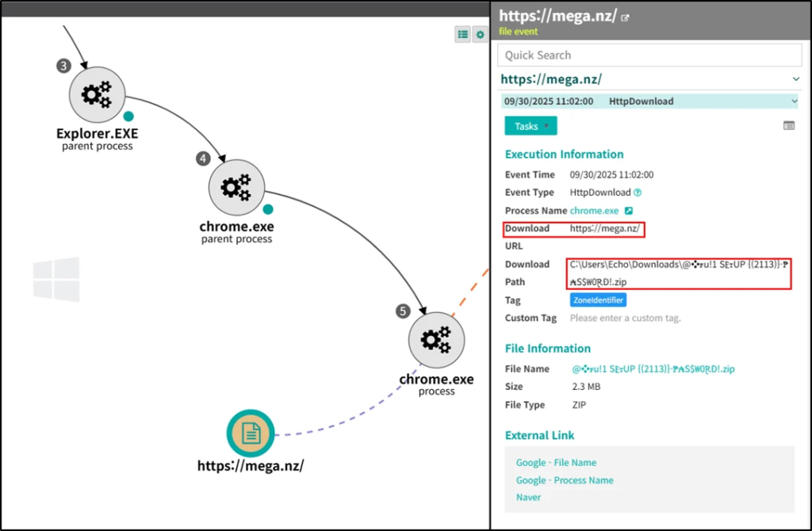Select the chrome.exe process node numbered 5
The image size is (812, 531).
435,340
